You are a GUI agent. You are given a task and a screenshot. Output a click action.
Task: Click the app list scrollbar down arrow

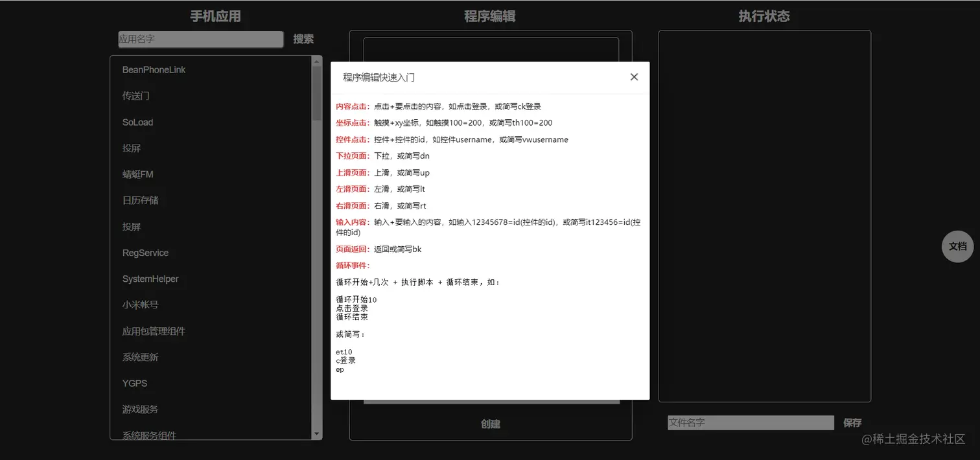[x=317, y=433]
